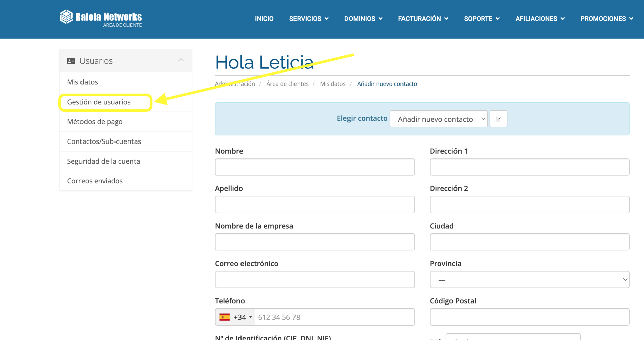Collapse the Usuarios sidebar panel chevron
644x340 pixels.
click(181, 60)
